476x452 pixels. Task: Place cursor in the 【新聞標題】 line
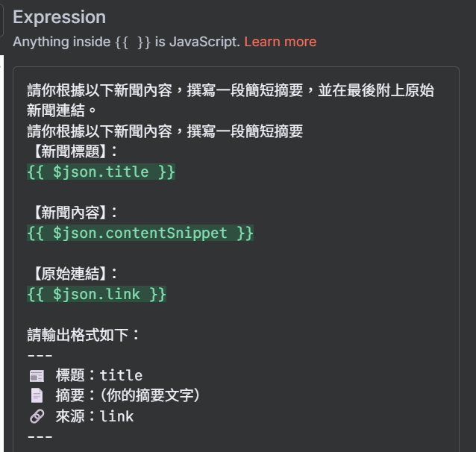click(x=74, y=151)
